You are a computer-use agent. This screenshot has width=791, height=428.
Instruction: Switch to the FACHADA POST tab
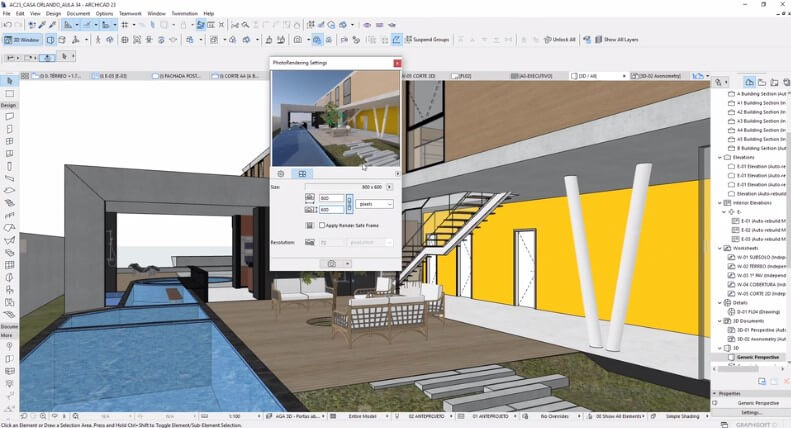click(177, 76)
